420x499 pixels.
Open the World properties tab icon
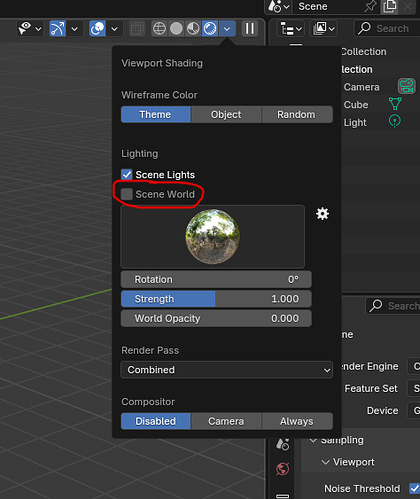283,469
